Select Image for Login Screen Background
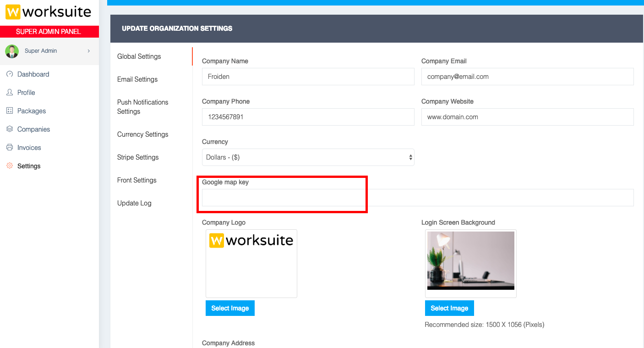This screenshot has width=644, height=348. tap(449, 308)
